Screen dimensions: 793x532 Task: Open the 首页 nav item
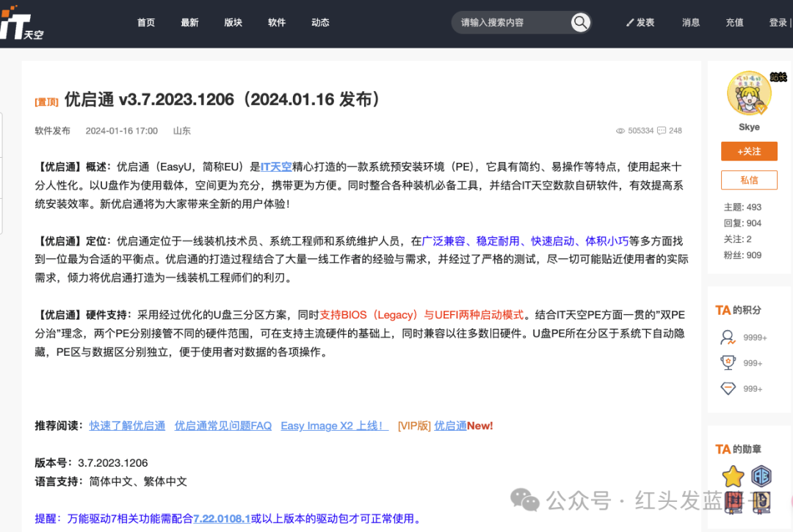[x=146, y=23]
